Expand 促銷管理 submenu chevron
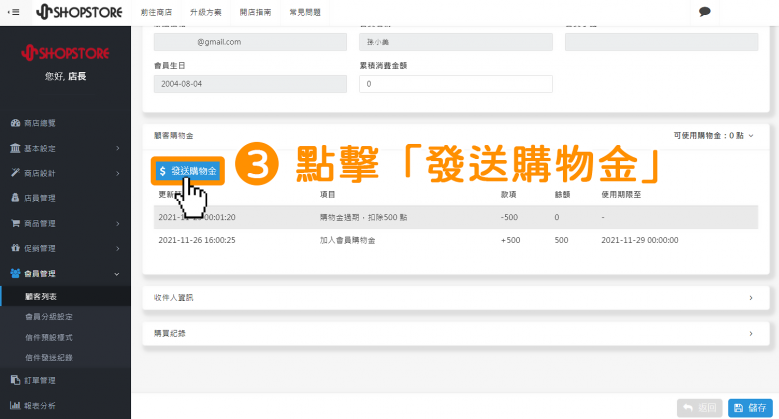Image resolution: width=779 pixels, height=419 pixels. (118, 249)
